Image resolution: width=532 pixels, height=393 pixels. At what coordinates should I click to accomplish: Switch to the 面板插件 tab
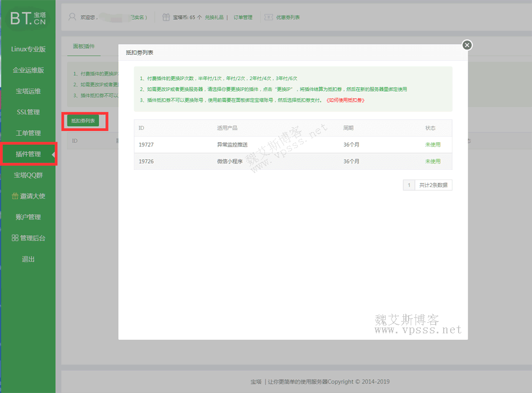(x=84, y=46)
